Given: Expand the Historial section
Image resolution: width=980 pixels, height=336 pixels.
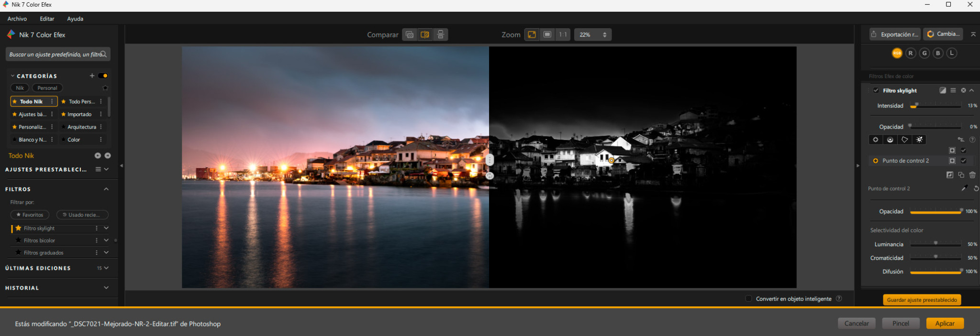Looking at the screenshot, I should pyautogui.click(x=106, y=288).
